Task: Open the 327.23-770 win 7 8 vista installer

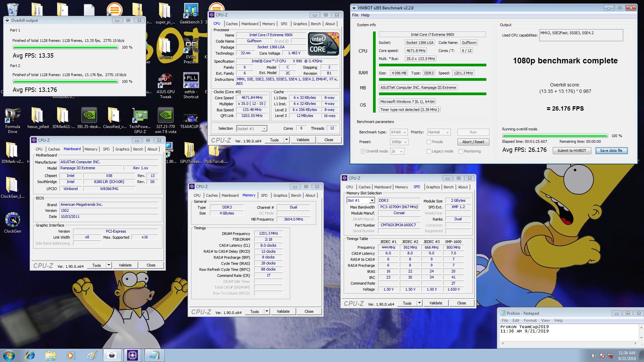Action: coord(165,121)
